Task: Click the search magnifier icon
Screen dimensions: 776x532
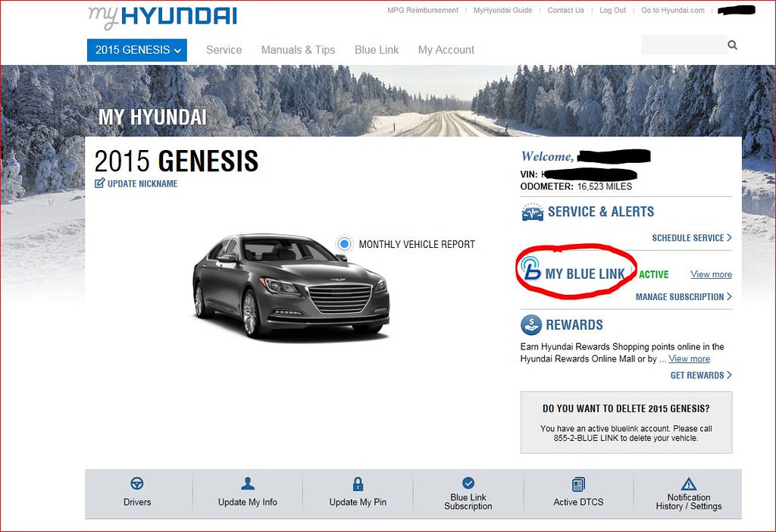Action: (733, 45)
